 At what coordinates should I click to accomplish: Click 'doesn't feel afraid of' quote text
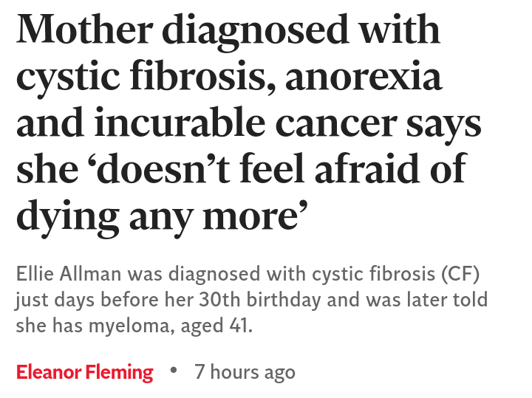[281, 171]
